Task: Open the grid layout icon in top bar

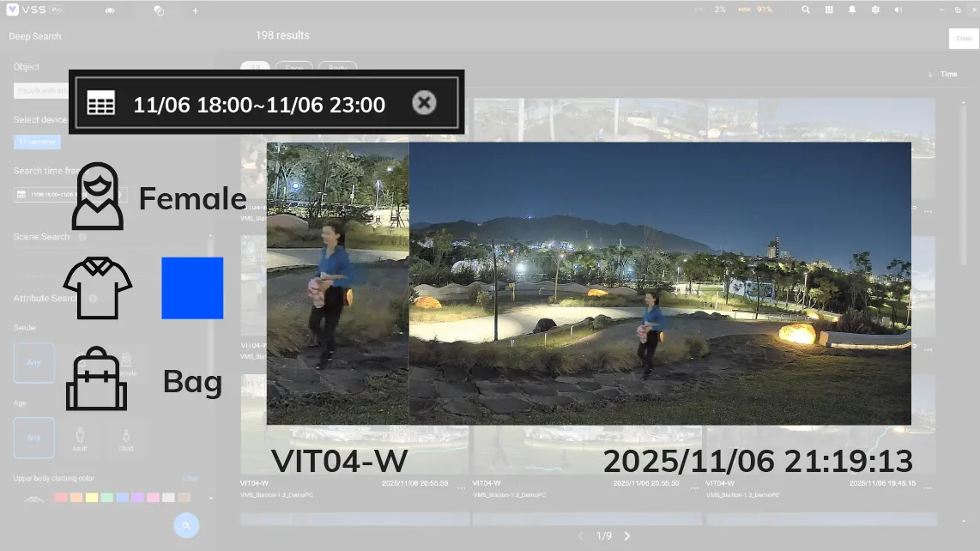Action: pos(829,9)
